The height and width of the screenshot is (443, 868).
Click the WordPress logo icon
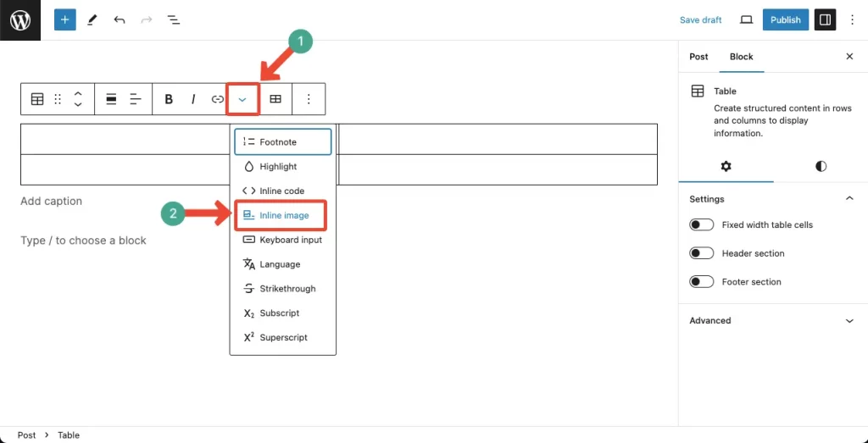pos(20,20)
